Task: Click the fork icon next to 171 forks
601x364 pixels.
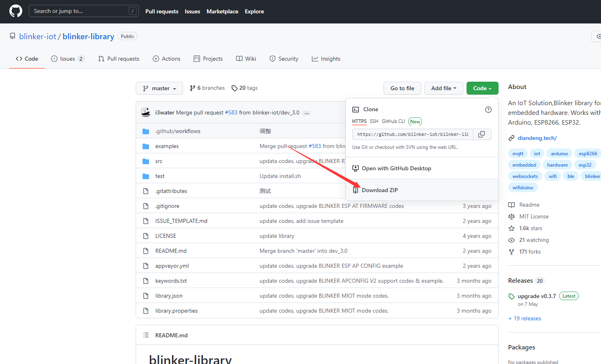Action: coord(511,252)
